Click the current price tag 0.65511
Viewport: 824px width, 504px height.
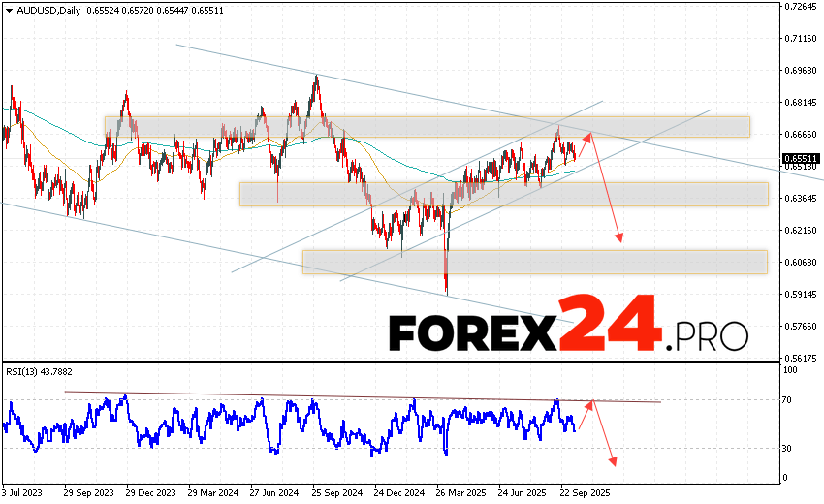(801, 158)
